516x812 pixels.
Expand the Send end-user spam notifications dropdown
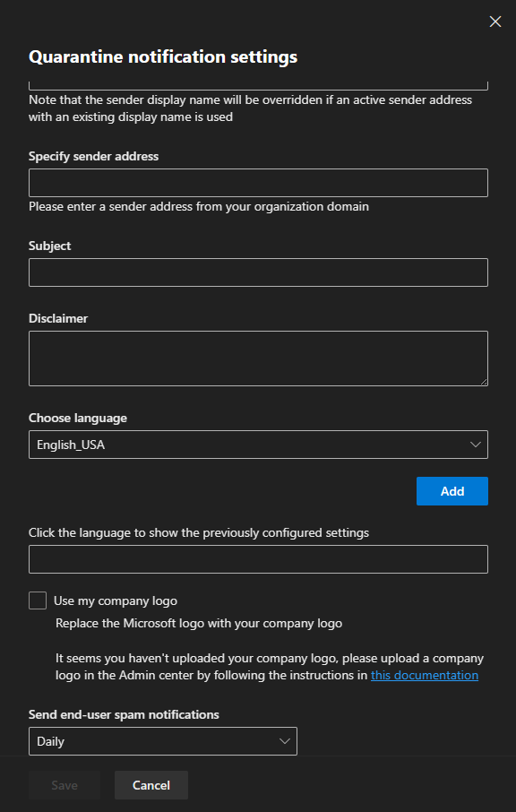[163, 741]
